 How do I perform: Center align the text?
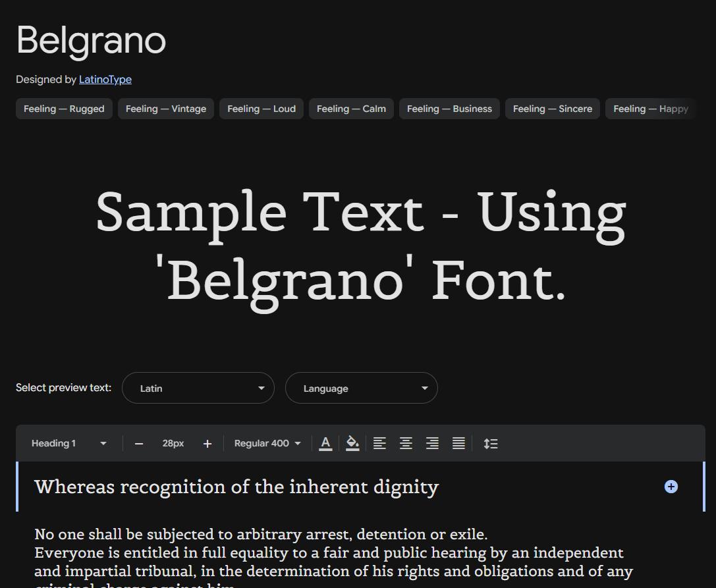(406, 443)
